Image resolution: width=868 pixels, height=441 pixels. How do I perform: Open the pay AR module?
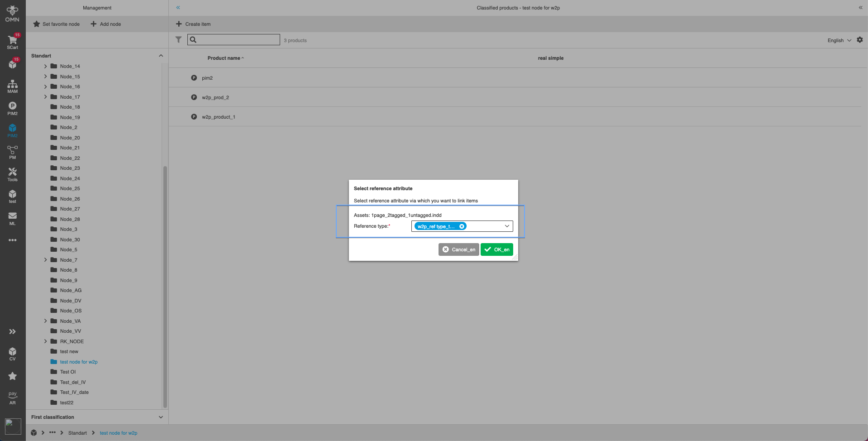click(x=12, y=397)
